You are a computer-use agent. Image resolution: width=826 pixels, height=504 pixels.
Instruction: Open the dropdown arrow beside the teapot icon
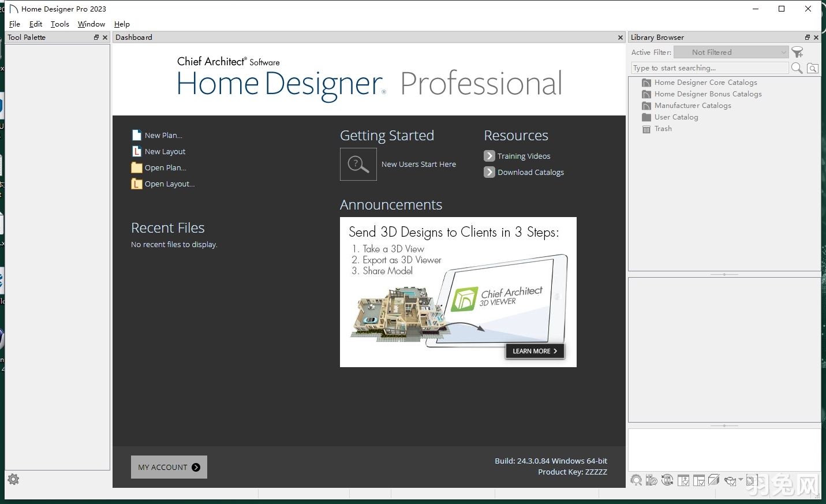click(x=741, y=480)
